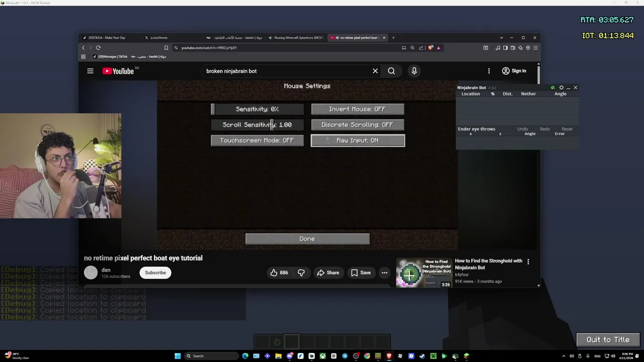Reload the browser page

coord(98,48)
